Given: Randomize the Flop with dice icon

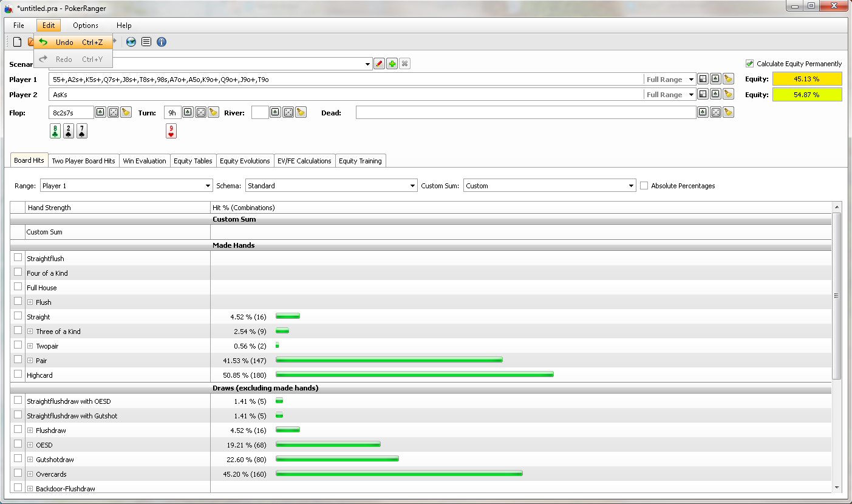Looking at the screenshot, I should coord(113,112).
